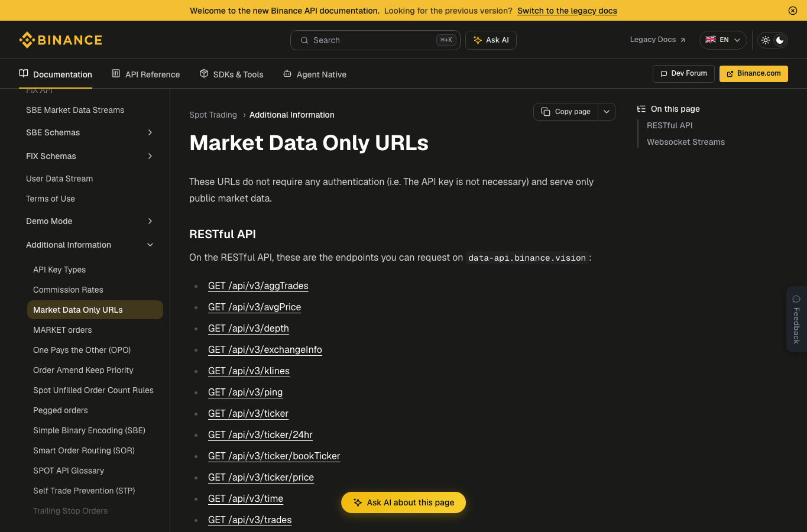The image size is (807, 532).
Task: Open Legacy Docs link
Action: (657, 40)
